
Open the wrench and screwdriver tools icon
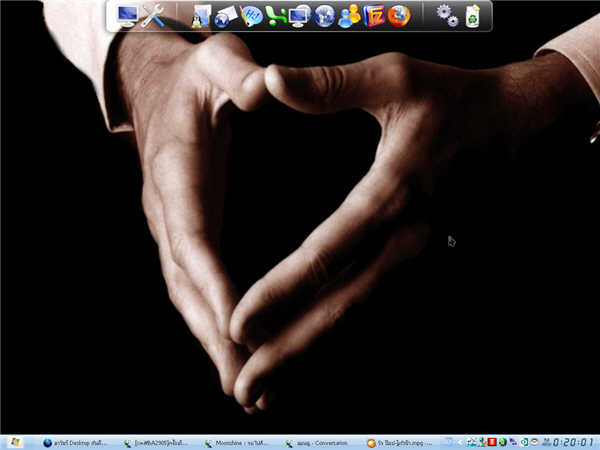tap(153, 16)
